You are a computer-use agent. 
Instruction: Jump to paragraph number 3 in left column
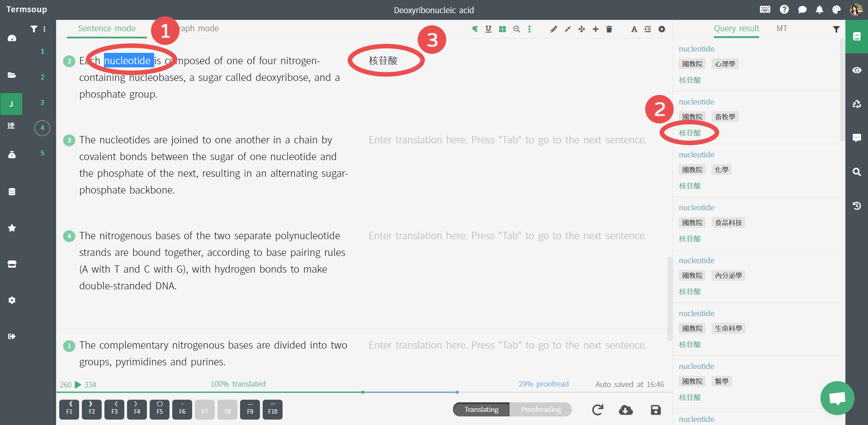(x=42, y=103)
